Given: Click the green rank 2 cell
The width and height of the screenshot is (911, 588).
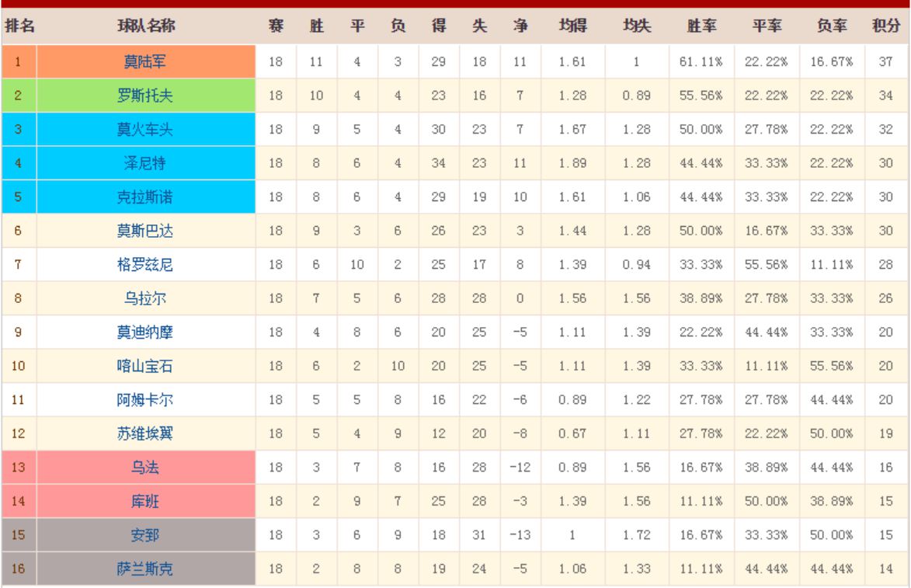Looking at the screenshot, I should (x=19, y=96).
